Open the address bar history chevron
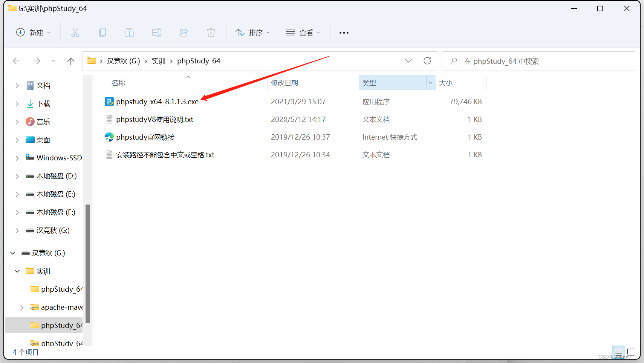 click(408, 61)
